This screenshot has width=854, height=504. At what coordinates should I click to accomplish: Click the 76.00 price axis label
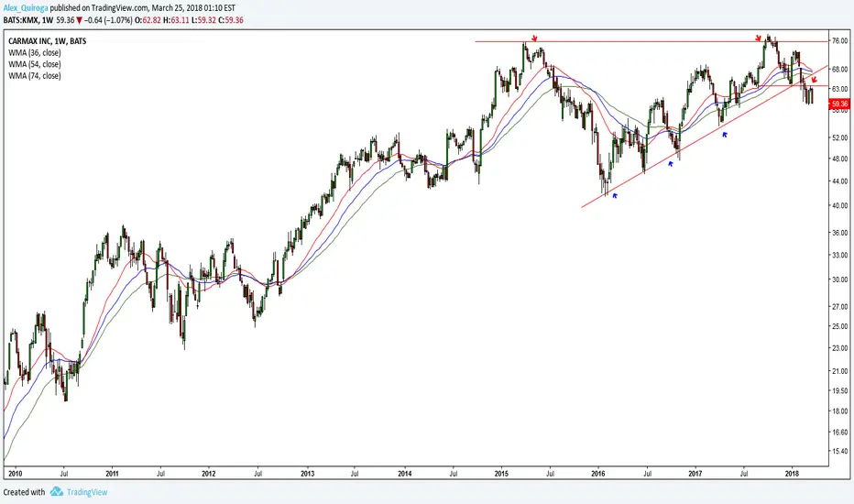(840, 41)
